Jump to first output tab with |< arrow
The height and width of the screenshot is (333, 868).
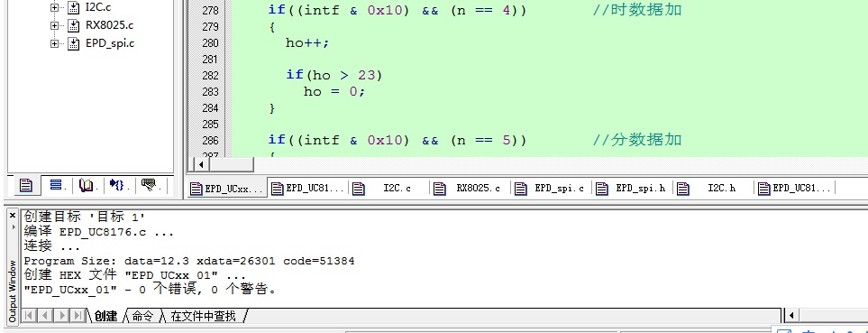click(28, 316)
